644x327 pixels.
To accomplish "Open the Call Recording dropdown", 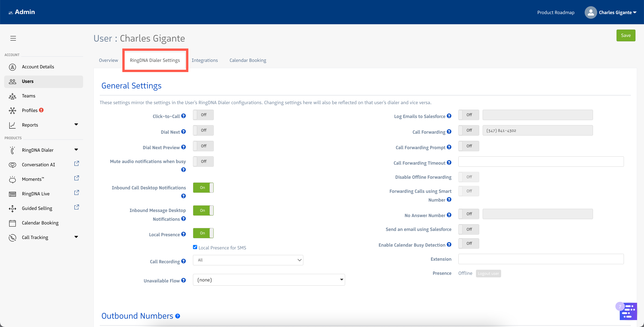I will tap(248, 260).
